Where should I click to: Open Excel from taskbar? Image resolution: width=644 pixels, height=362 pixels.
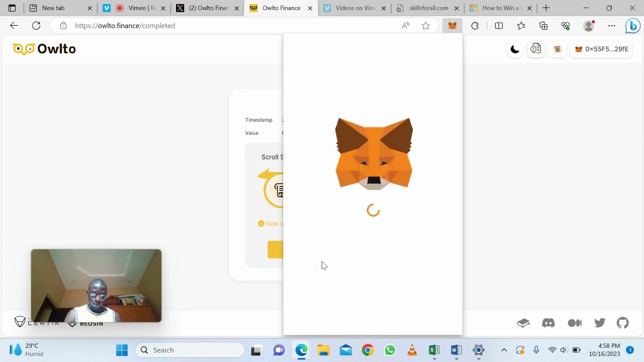[x=434, y=350]
